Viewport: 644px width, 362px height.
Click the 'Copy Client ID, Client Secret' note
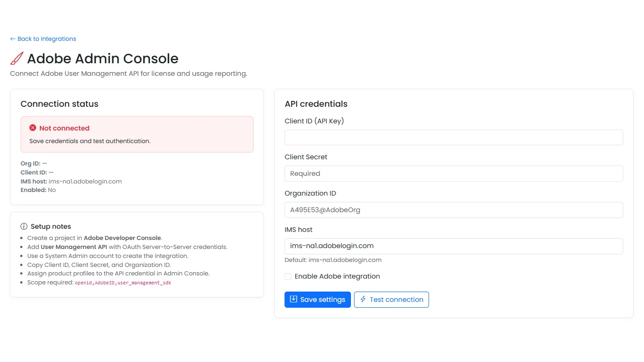(99, 265)
